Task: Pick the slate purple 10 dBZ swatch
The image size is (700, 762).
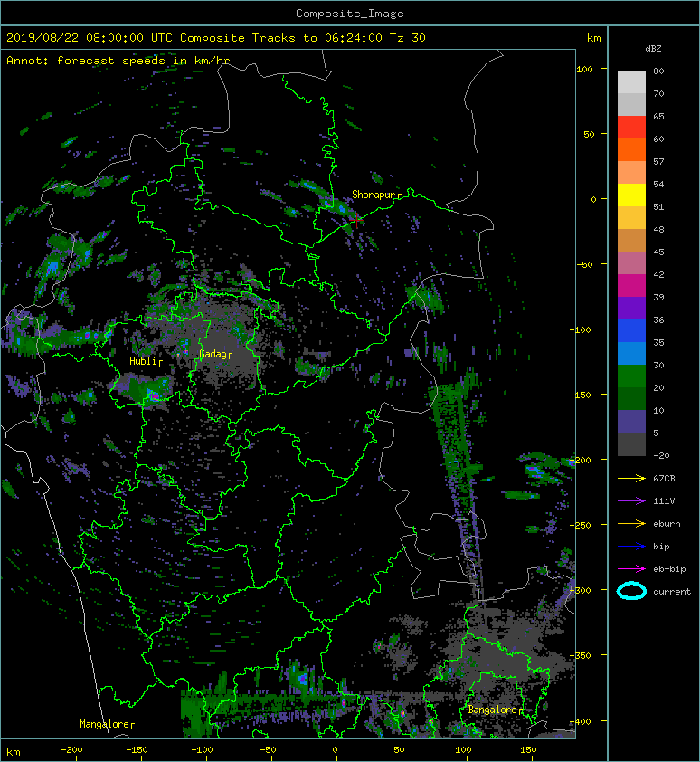Action: click(631, 421)
